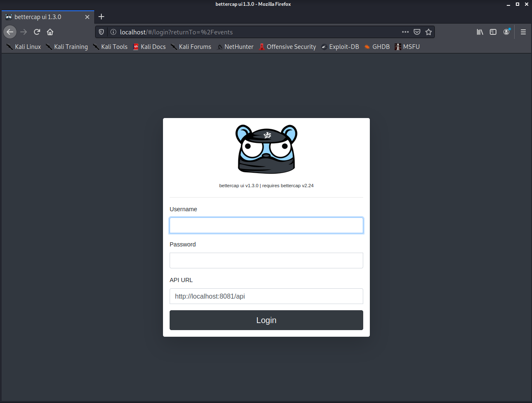Maximize the Firefox window
532x403 pixels.
pos(518,4)
